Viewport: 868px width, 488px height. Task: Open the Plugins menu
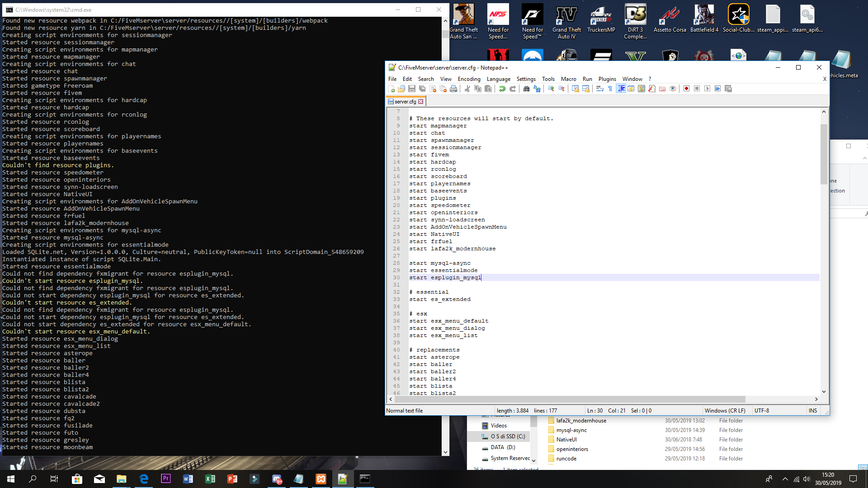point(607,79)
